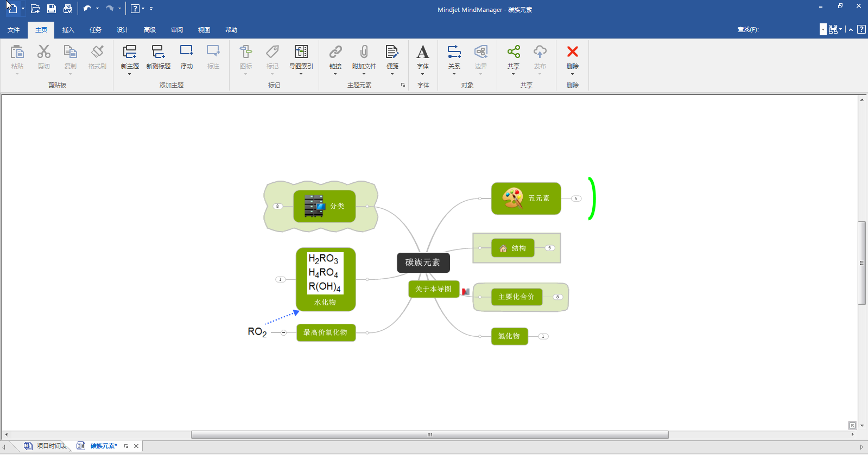Expand the 氢化物 topic subtopic counter
This screenshot has width=868, height=455.
coord(543,336)
